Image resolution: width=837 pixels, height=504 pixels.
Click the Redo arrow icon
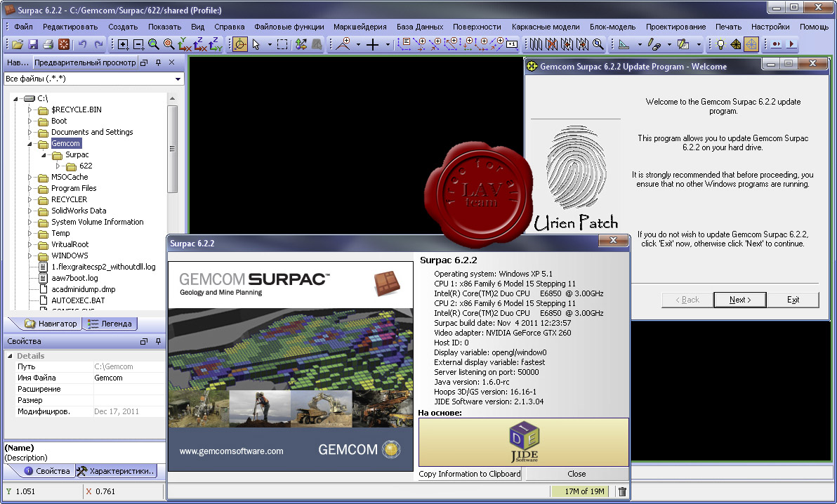click(x=99, y=45)
